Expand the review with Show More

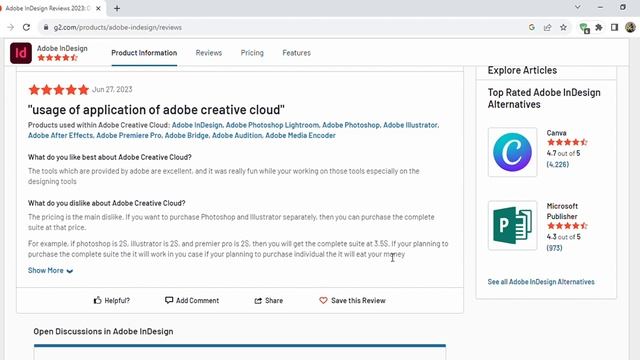tap(50, 270)
